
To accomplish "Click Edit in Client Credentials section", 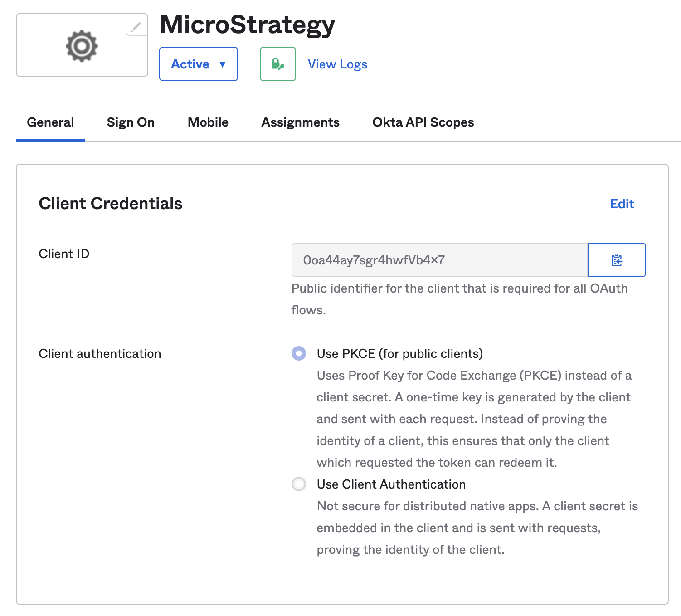I will (x=622, y=204).
